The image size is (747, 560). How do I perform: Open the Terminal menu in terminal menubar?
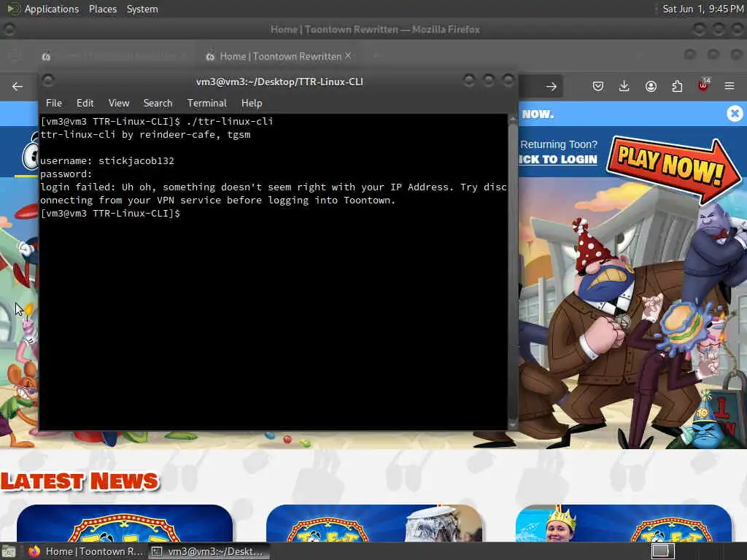coord(206,103)
